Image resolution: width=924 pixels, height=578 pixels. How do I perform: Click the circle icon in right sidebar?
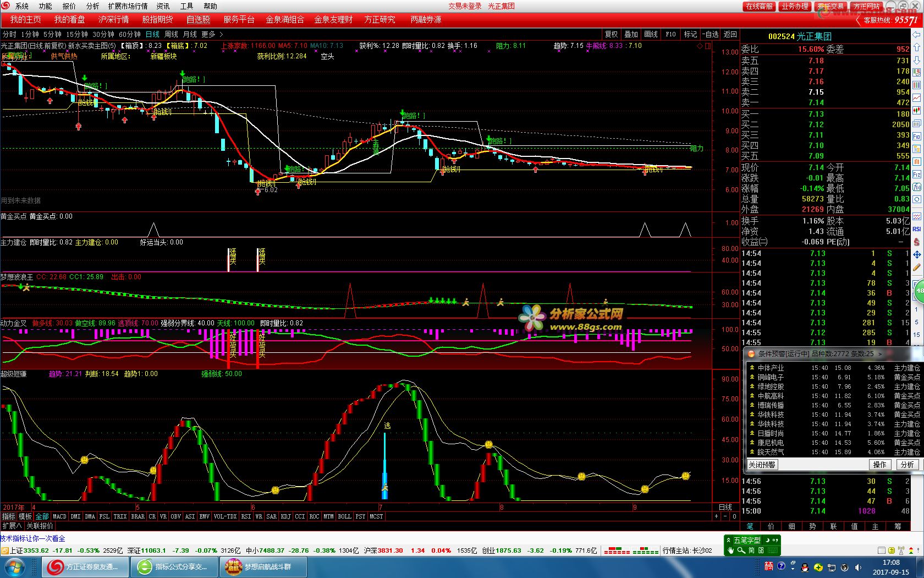917,199
